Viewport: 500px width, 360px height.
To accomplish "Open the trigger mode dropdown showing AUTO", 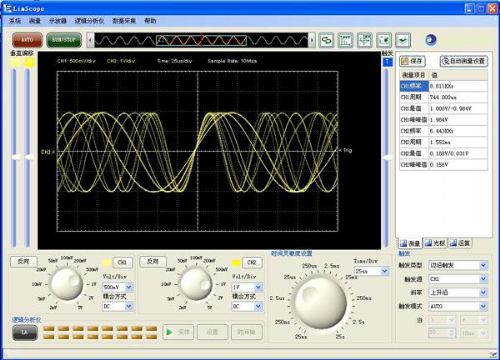I will click(x=458, y=306).
